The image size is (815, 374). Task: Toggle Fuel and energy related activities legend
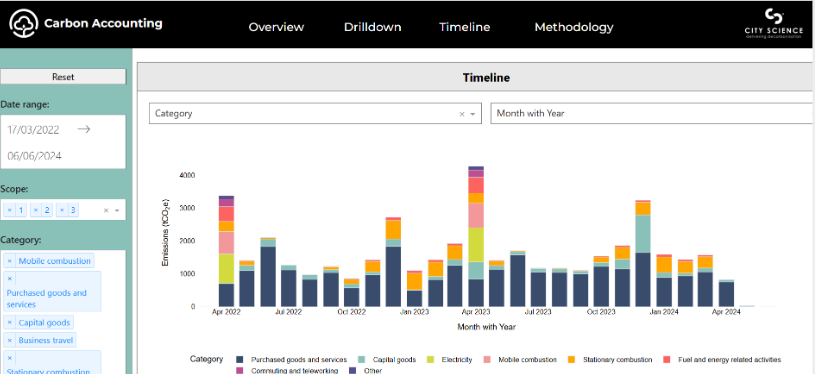(722, 359)
